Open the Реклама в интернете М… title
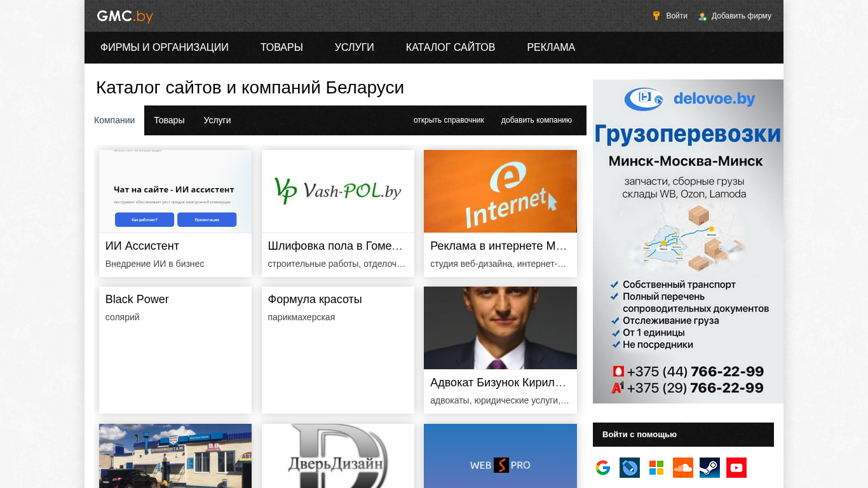Viewport: 868px width, 488px height. click(x=499, y=246)
